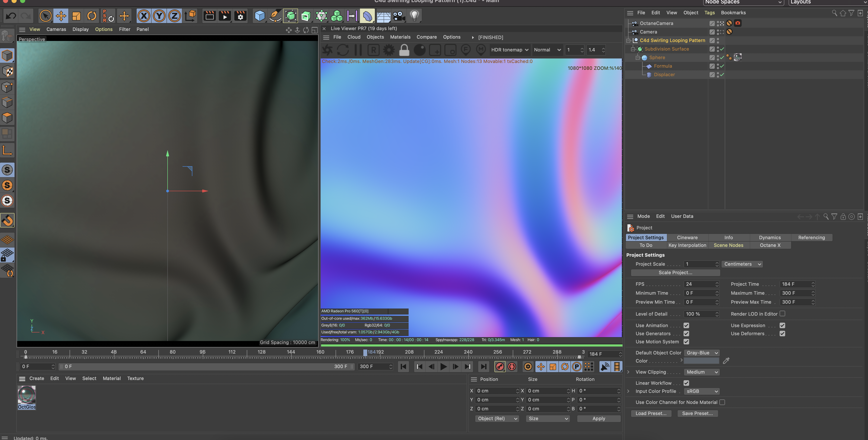Click the Light object bulb icon

[414, 16]
